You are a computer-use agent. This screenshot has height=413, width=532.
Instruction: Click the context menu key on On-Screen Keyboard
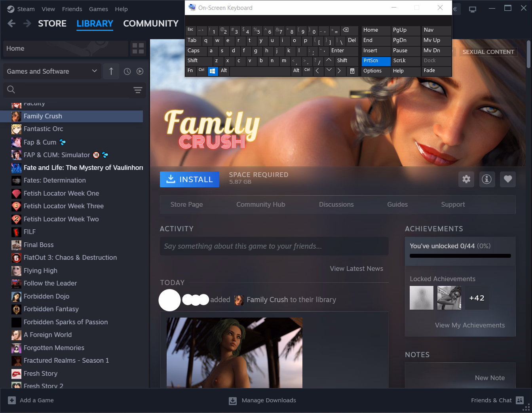coord(352,71)
